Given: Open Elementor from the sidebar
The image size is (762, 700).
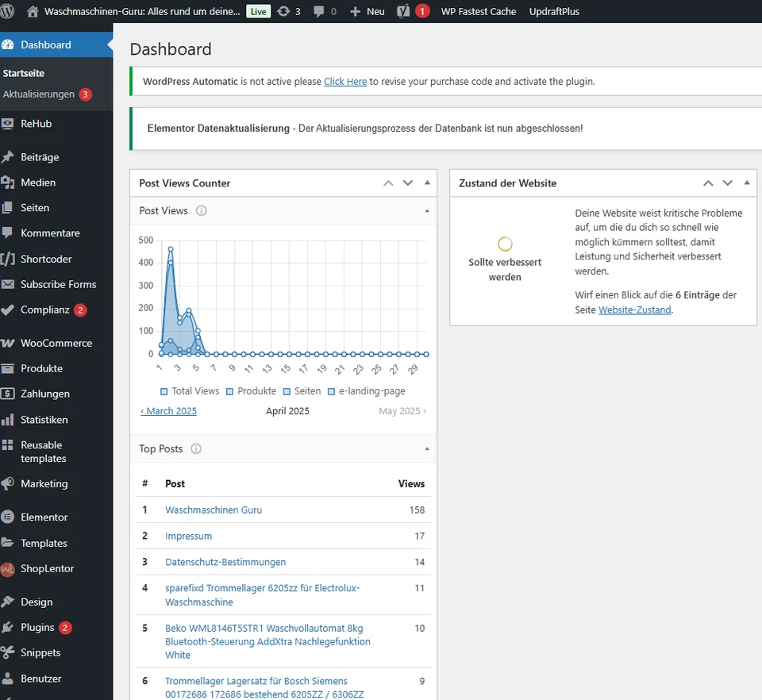Looking at the screenshot, I should coord(44,517).
